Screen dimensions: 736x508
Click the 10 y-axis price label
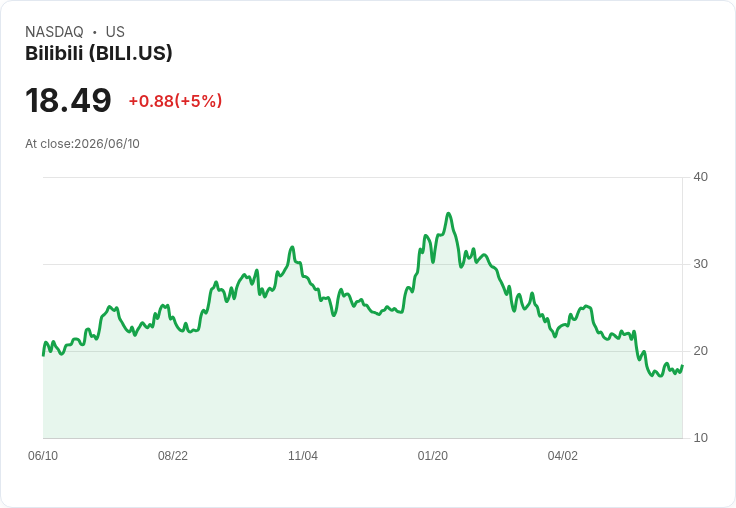700,438
